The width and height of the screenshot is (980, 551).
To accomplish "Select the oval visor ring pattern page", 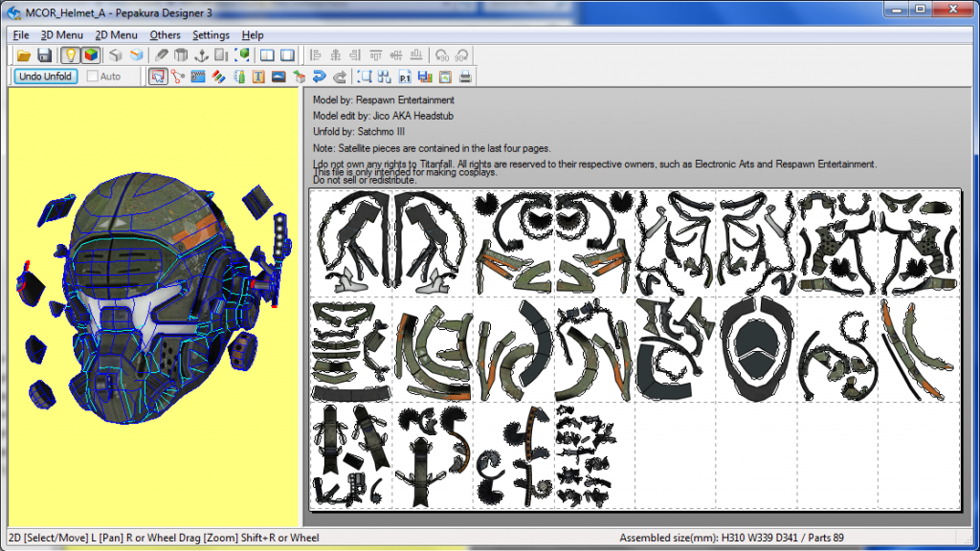I will pos(756,350).
